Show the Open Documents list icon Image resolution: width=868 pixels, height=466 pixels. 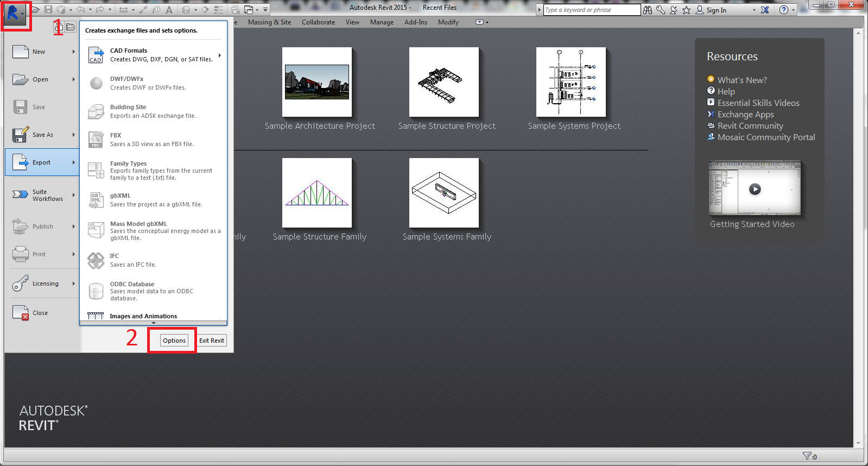(71, 27)
